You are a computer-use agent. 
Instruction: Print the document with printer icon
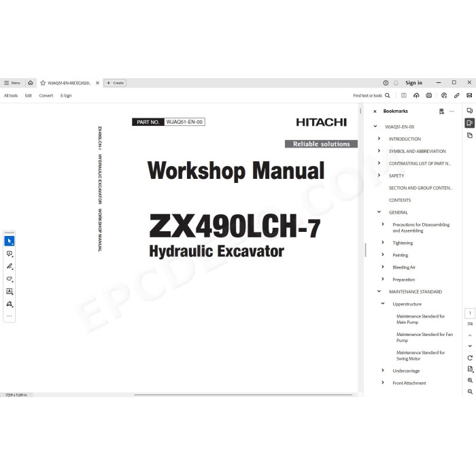click(428, 95)
